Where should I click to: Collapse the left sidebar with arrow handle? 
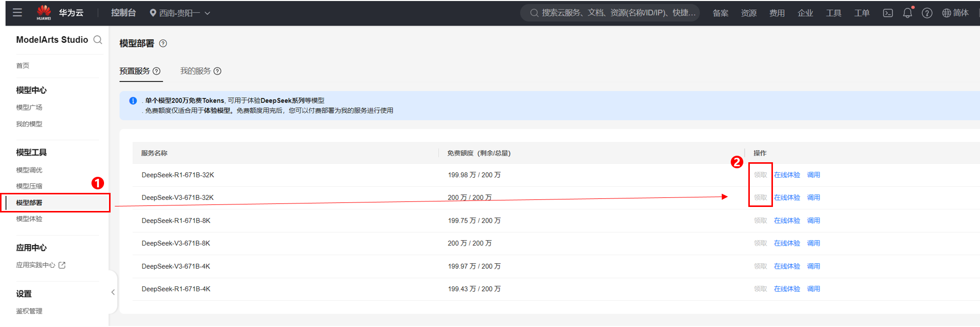[x=113, y=292]
